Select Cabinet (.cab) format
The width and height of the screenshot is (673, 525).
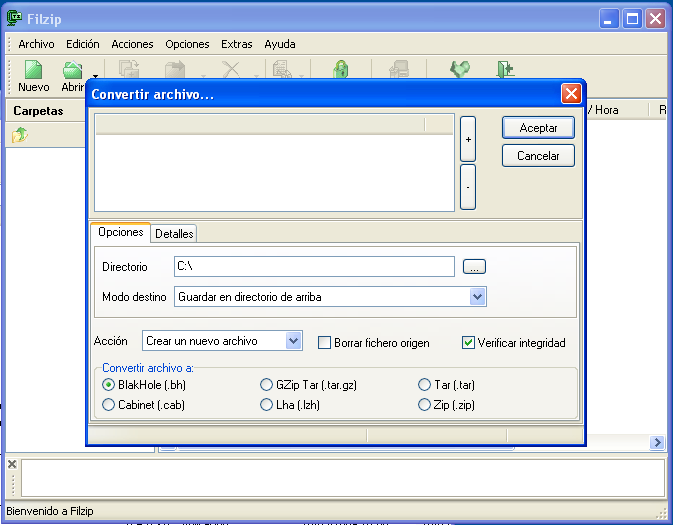click(x=109, y=404)
